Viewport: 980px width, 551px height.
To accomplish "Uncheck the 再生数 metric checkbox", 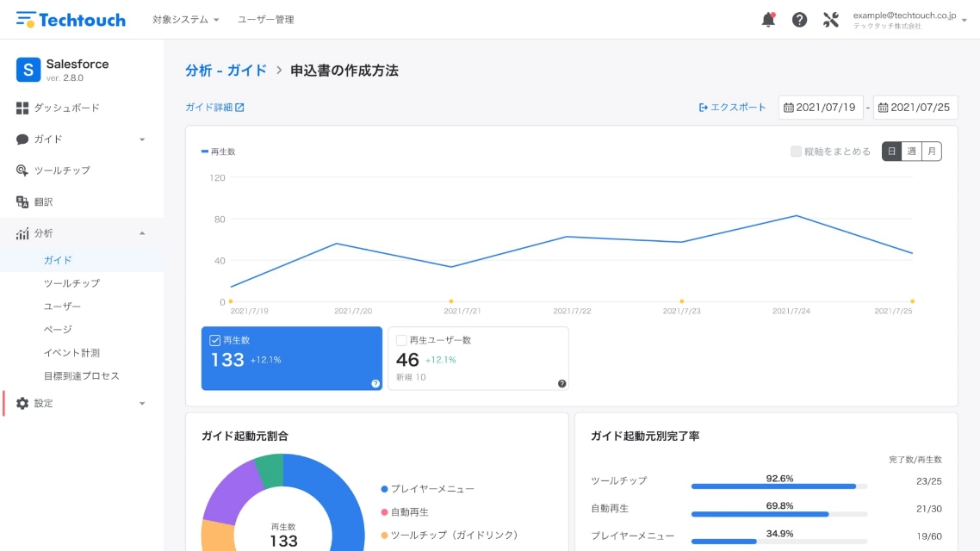I will (215, 340).
